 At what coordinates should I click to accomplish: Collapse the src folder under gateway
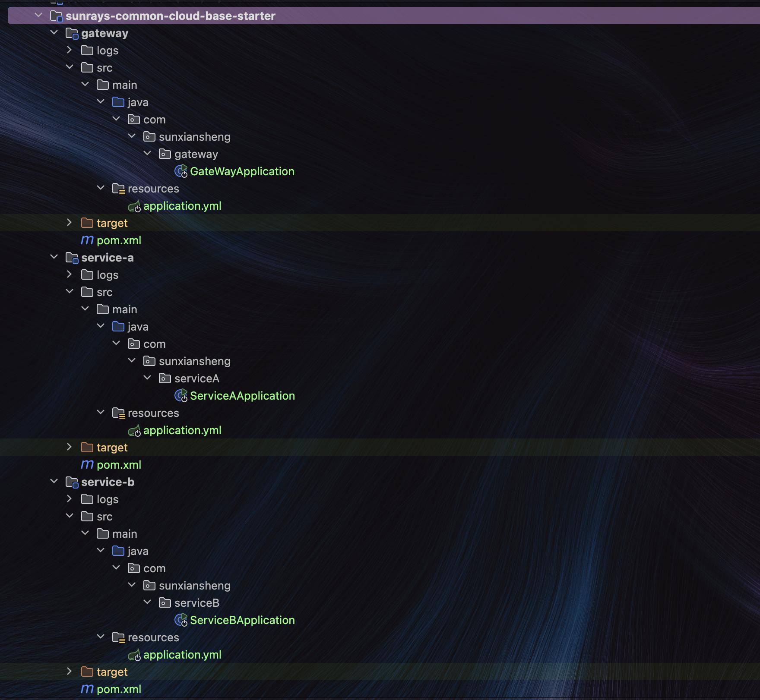pyautogui.click(x=70, y=67)
